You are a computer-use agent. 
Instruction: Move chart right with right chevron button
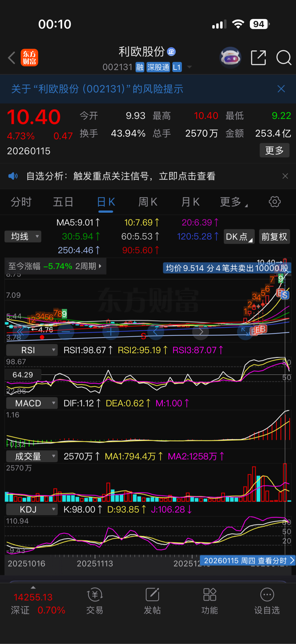pyautogui.click(x=201, y=332)
